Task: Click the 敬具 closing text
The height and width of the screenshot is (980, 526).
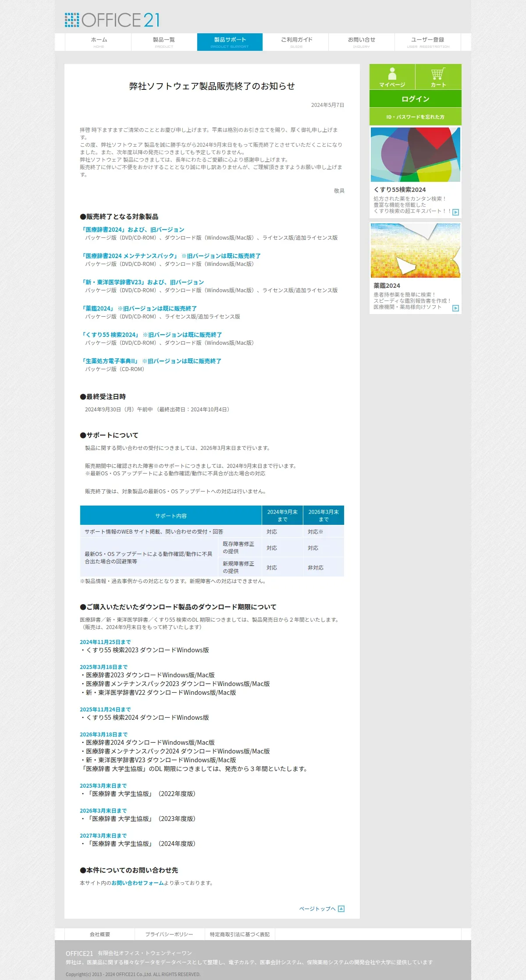Action: coord(339,191)
